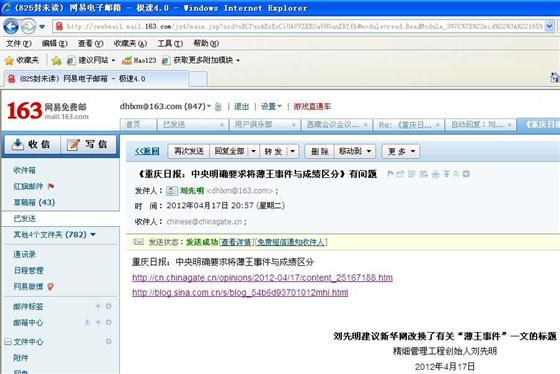Open the Hao123 favorites link
Image resolution: width=560 pixels, height=374 pixels.
[139, 60]
